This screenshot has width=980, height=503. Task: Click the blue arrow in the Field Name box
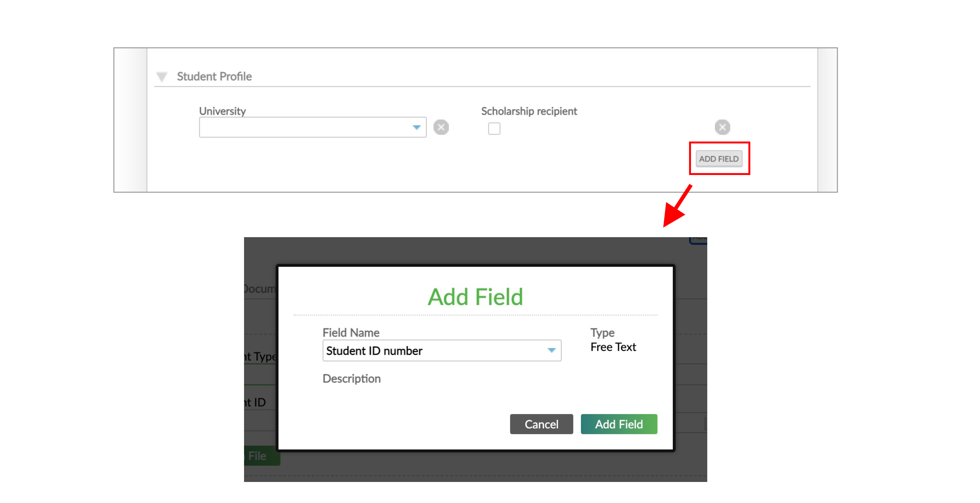(x=552, y=351)
